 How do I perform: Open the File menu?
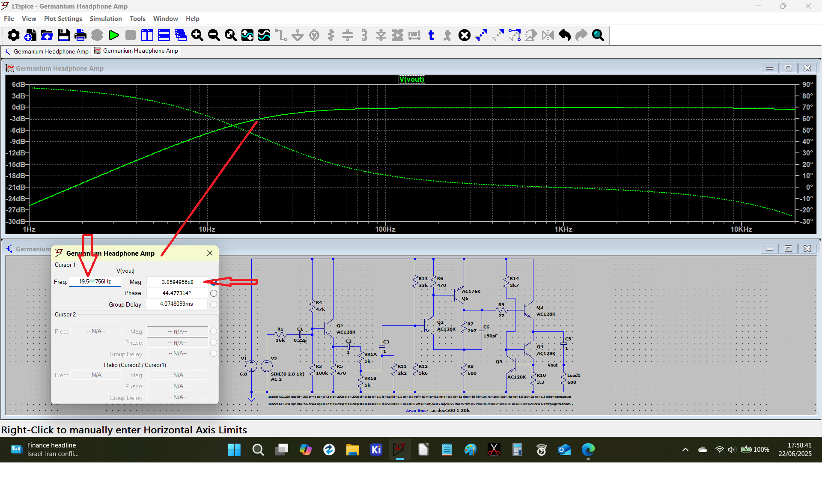(x=9, y=19)
